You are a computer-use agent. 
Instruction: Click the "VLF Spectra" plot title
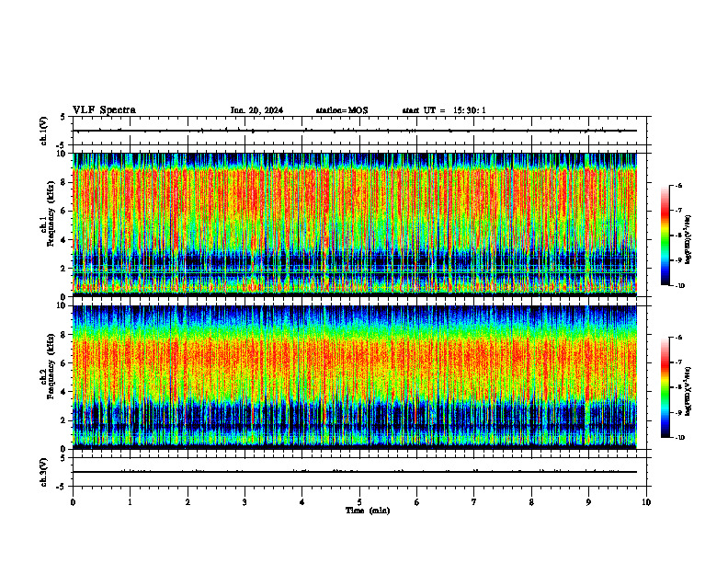104,110
